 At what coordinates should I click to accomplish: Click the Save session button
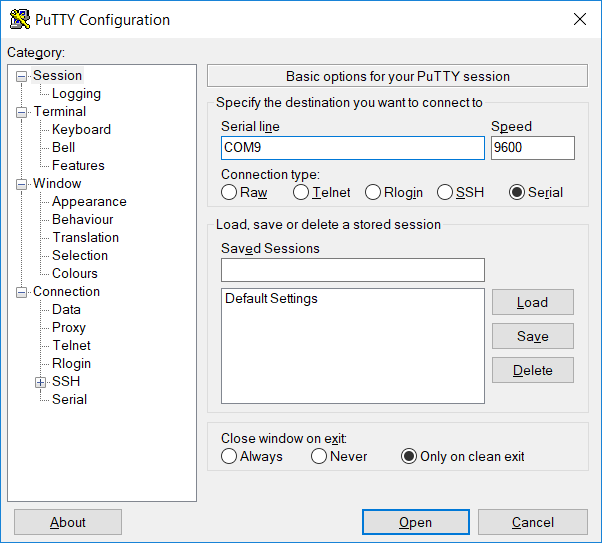click(533, 336)
